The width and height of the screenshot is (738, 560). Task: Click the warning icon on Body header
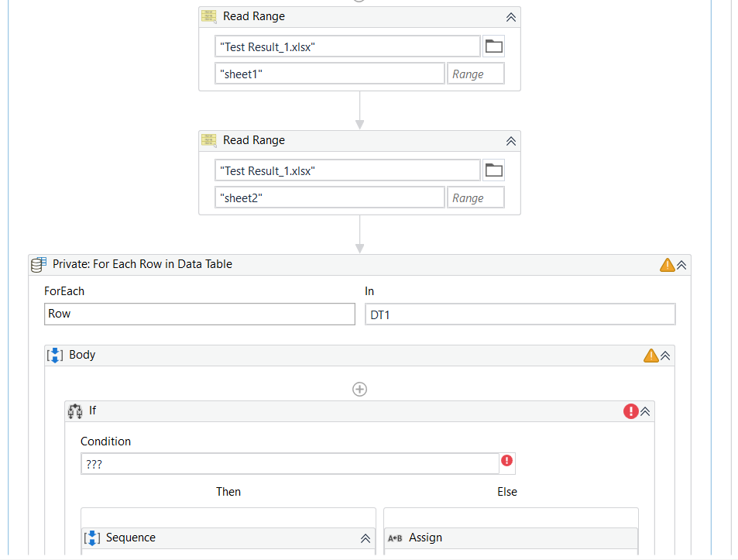650,356
